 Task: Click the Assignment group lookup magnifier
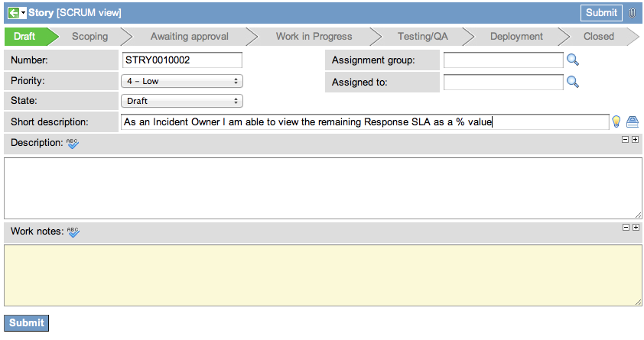coord(572,60)
